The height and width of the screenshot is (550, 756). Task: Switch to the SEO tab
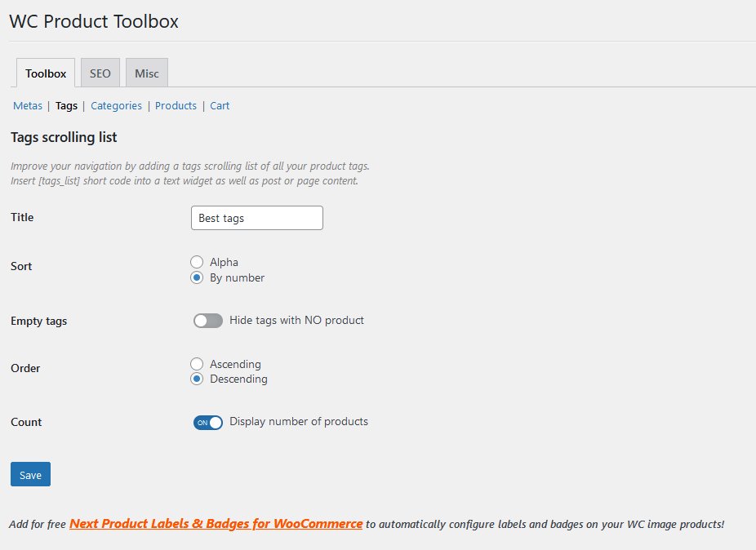[x=100, y=73]
